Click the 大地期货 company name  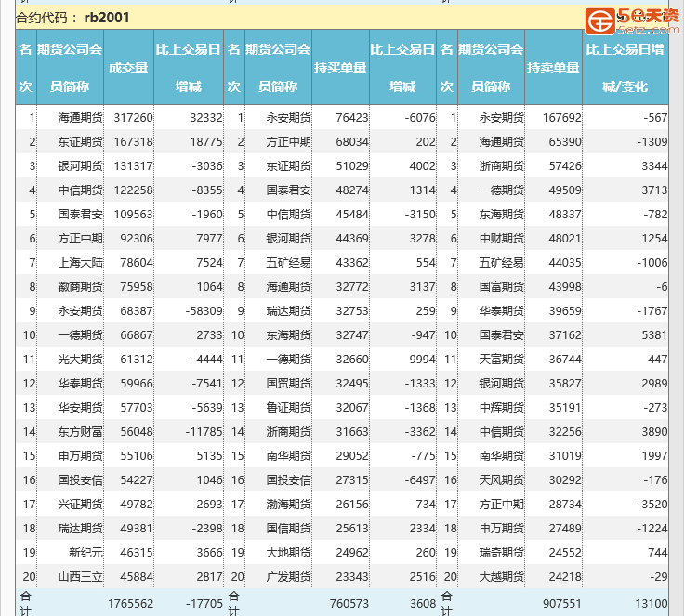[x=289, y=553]
